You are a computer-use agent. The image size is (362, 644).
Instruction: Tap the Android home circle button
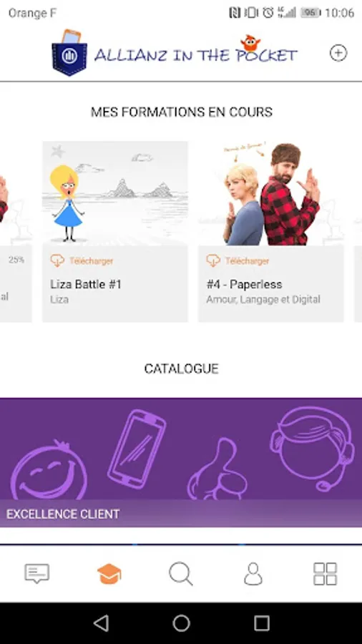(x=181, y=623)
